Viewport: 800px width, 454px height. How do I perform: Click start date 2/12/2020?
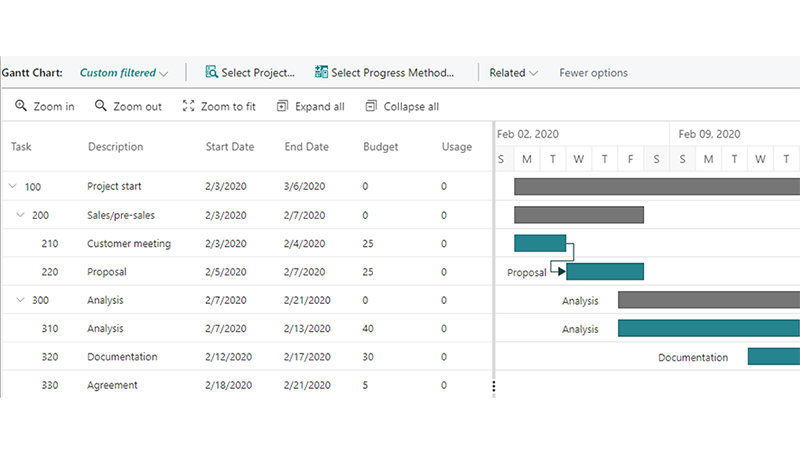click(x=229, y=357)
